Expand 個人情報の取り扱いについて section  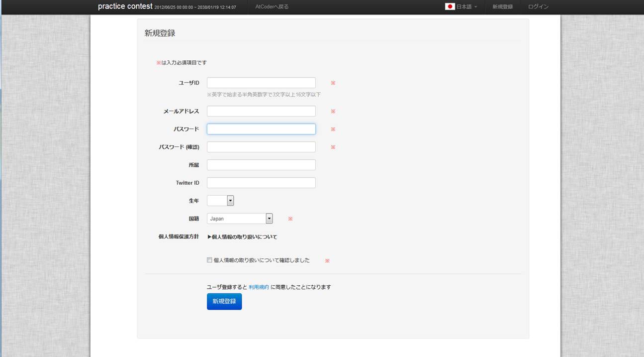click(242, 237)
